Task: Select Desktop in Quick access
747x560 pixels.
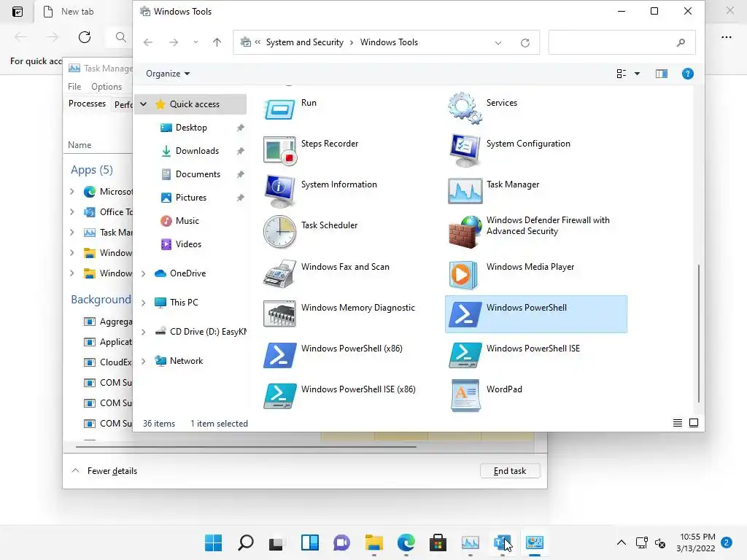Action: point(191,128)
